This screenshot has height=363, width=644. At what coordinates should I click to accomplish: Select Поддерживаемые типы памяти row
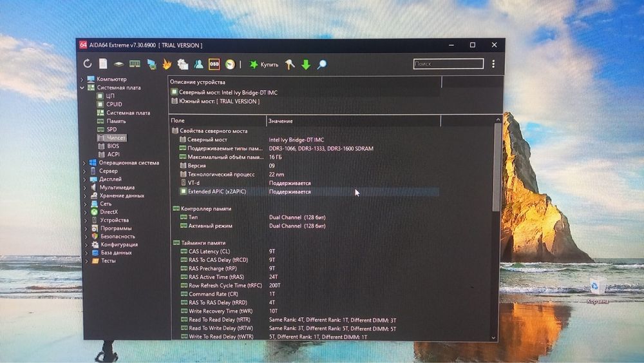pyautogui.click(x=309, y=148)
